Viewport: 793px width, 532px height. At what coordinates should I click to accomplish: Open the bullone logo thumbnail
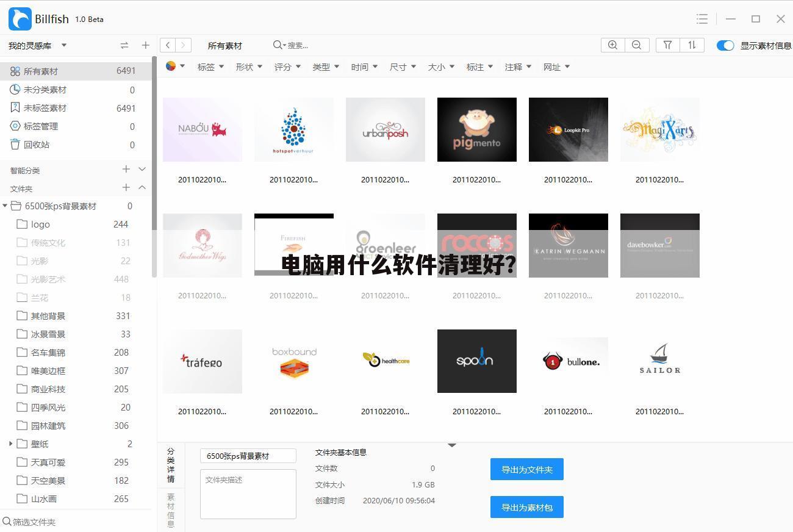point(569,361)
